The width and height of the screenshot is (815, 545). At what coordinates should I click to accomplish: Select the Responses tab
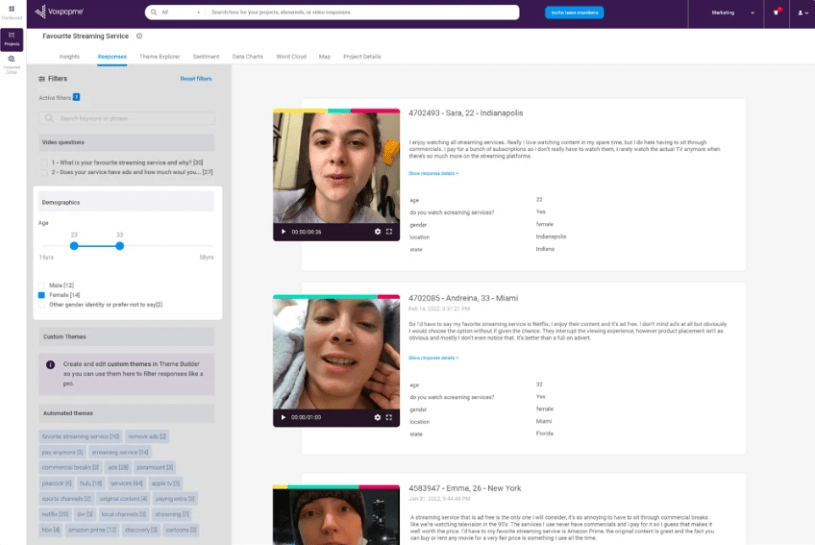pos(112,57)
